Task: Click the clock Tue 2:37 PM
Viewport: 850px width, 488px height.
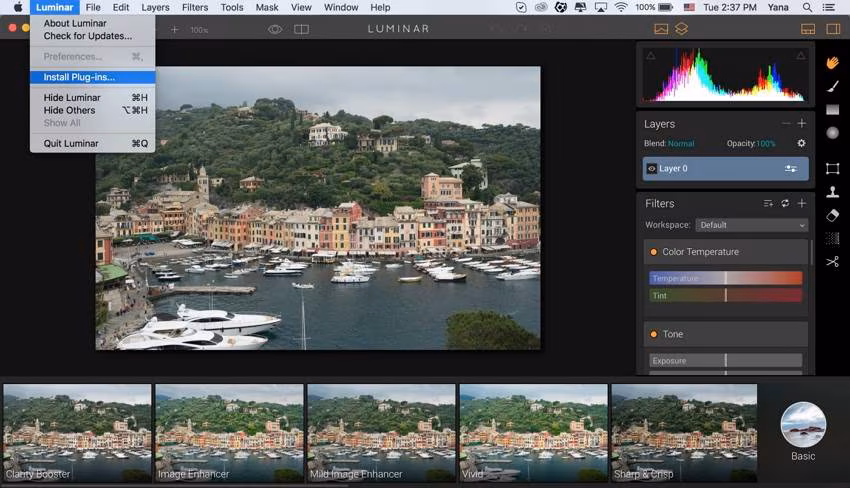Action: tap(730, 8)
